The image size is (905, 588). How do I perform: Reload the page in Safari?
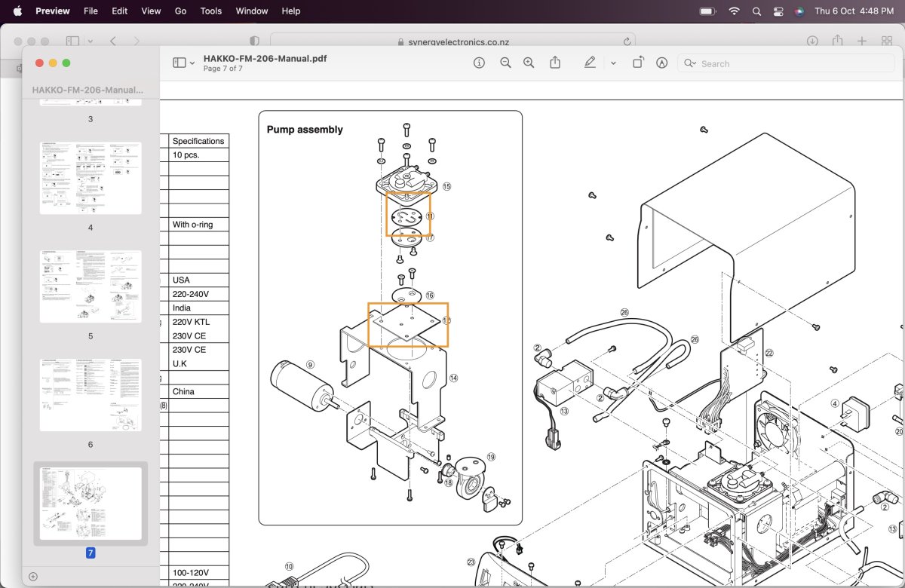coord(627,41)
